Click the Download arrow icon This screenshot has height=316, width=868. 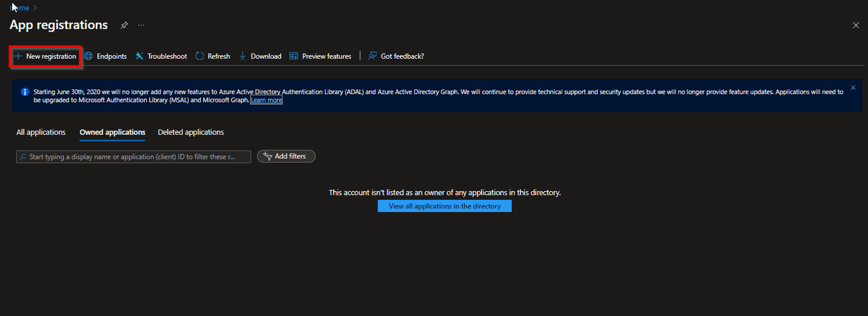pyautogui.click(x=243, y=56)
